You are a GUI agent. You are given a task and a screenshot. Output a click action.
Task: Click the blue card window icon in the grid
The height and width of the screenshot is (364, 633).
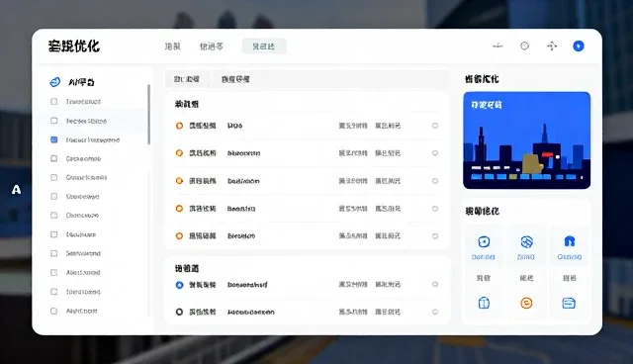tap(569, 303)
